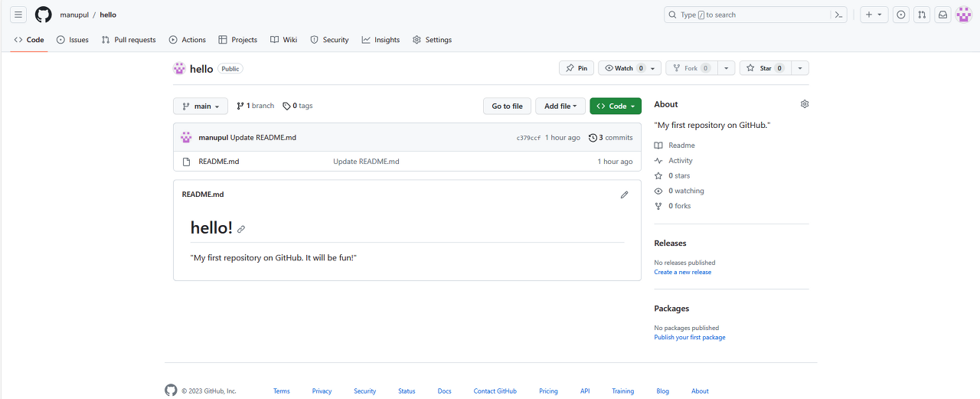Open the Pull requests tab
The image size is (980, 399).
[x=129, y=40]
